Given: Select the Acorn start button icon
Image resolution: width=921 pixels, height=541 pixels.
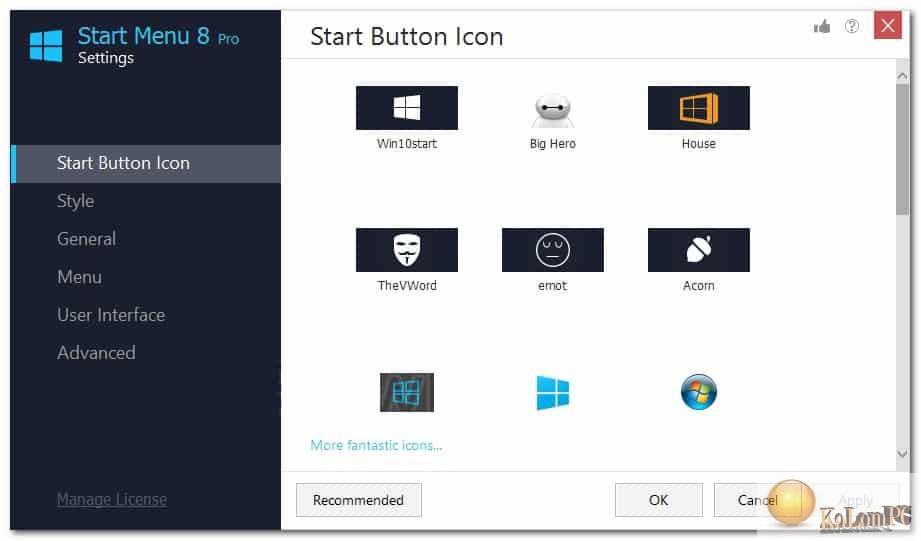Looking at the screenshot, I should [698, 250].
